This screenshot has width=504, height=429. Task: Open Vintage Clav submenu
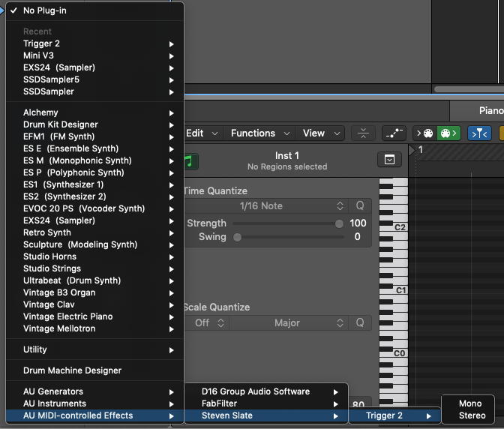(94, 304)
